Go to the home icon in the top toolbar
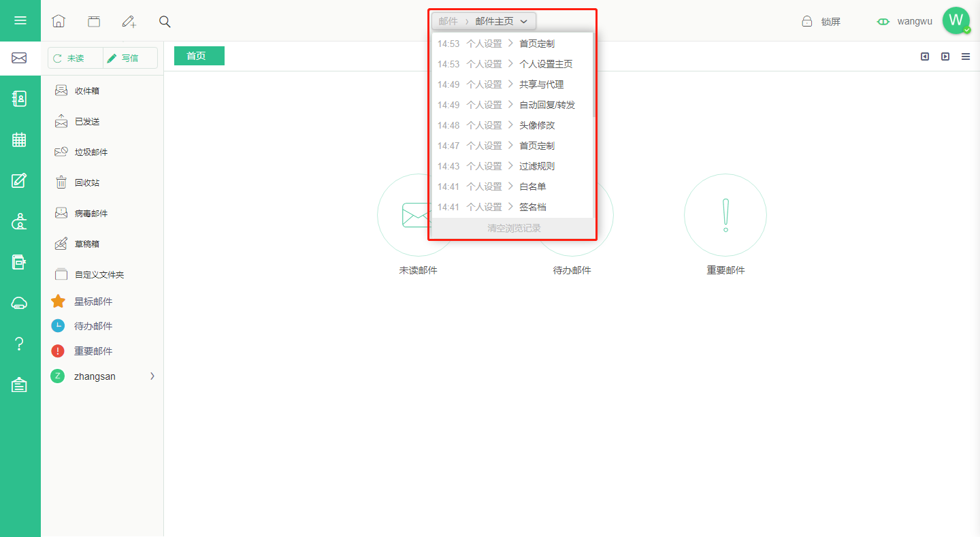 click(x=59, y=21)
